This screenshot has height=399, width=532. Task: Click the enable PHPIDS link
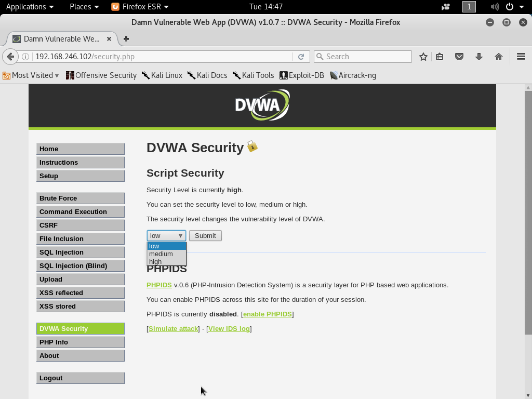[267, 314]
